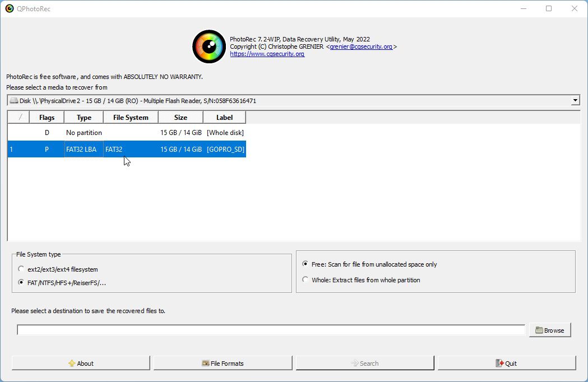Sort by the Size column header
Viewport: 588px width, 382px height.
180,117
